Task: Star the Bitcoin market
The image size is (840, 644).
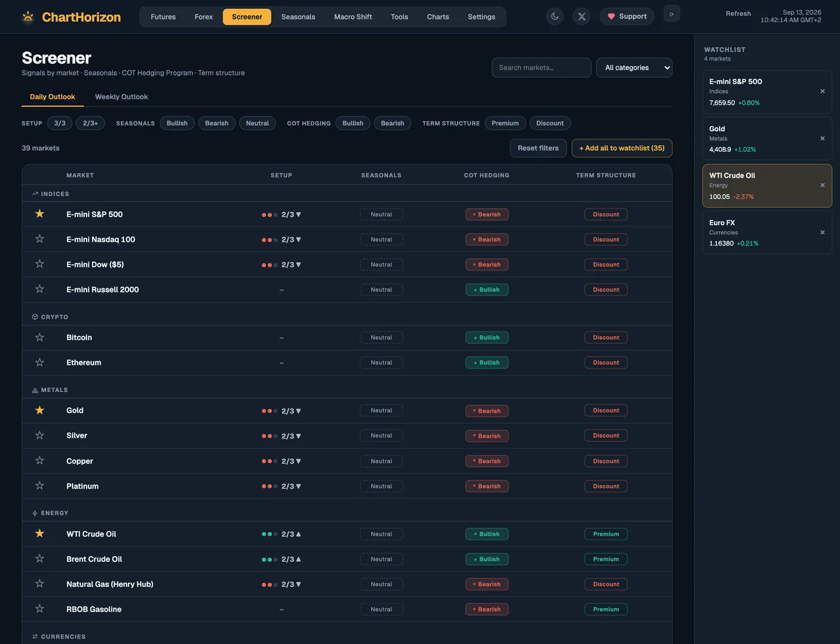Action: [39, 337]
